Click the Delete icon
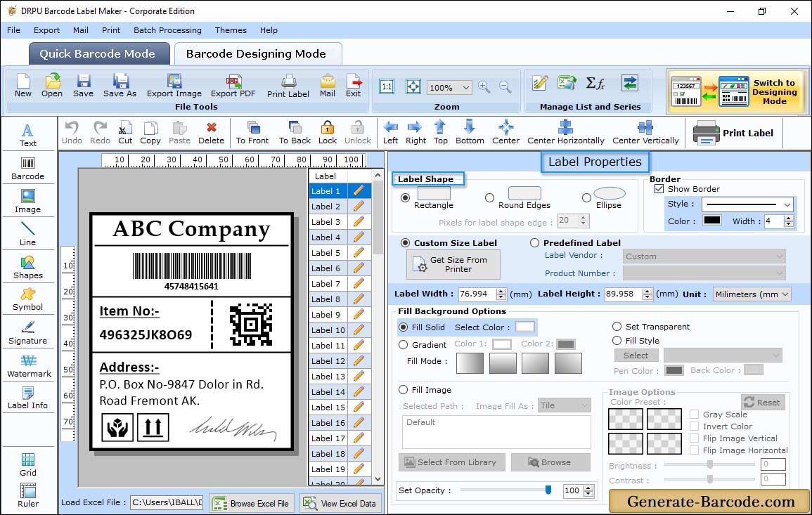Screen dimensions: 812x515 (212, 133)
